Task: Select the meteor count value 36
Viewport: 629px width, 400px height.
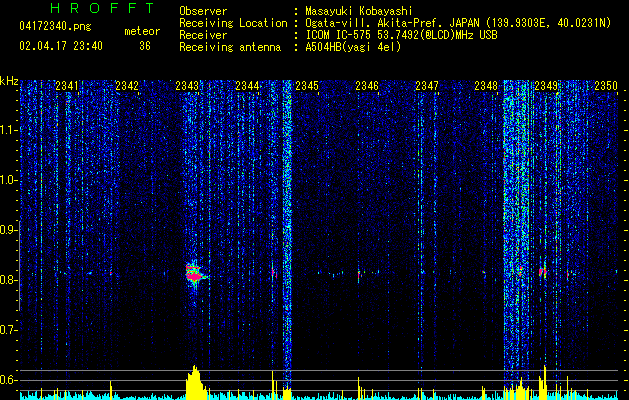Action: (x=145, y=46)
